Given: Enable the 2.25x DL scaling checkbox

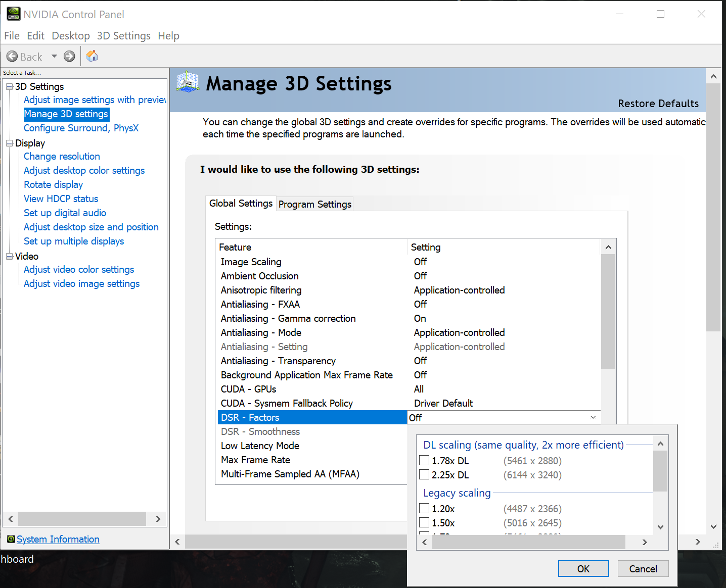Looking at the screenshot, I should (425, 474).
